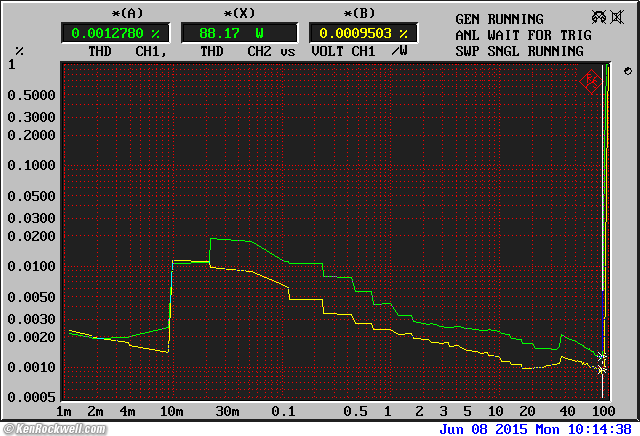
Task: Select the green cursor A value readout
Action: (115, 33)
